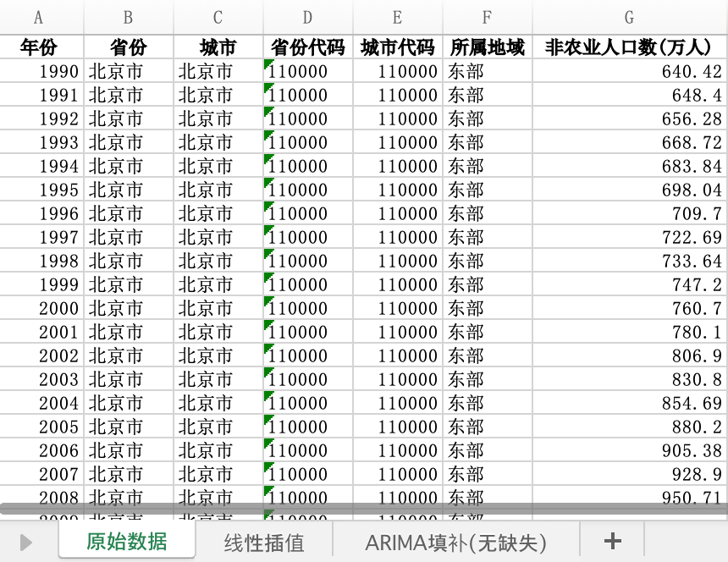Viewport: 728px width, 562px height.
Task: Click year cell 1998
Action: [41, 261]
